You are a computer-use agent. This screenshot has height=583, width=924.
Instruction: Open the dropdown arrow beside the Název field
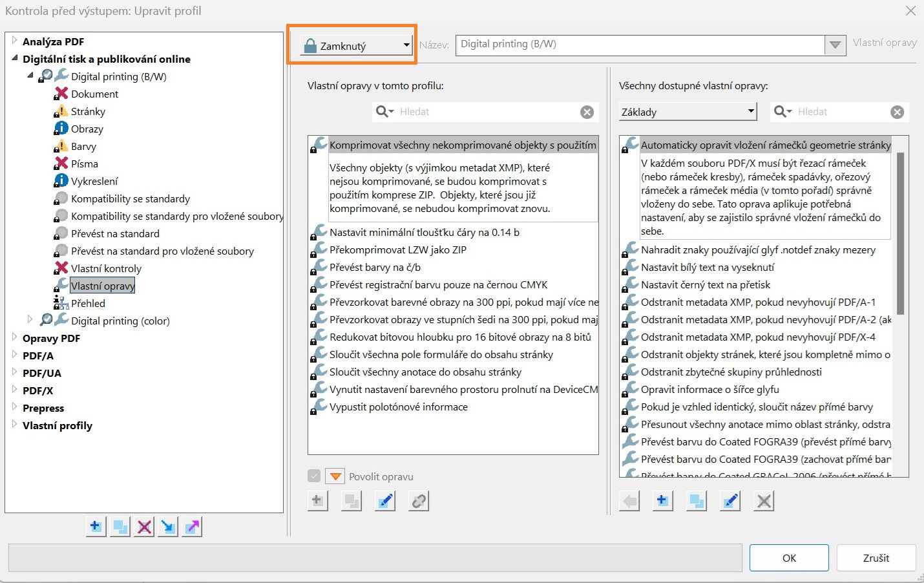click(x=835, y=45)
